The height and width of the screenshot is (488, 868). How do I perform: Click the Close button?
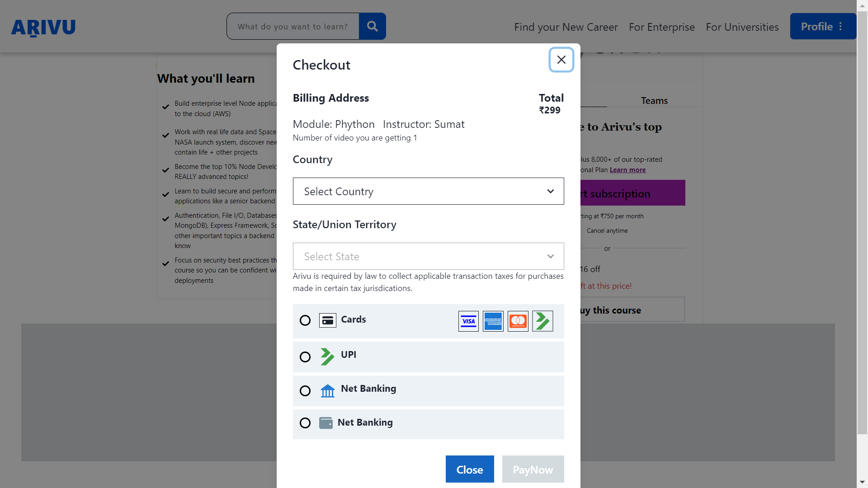coord(470,469)
